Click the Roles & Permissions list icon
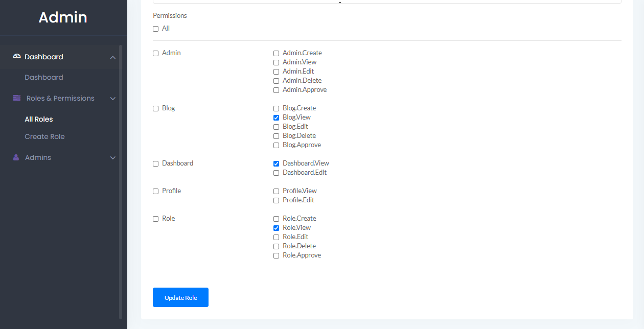The width and height of the screenshot is (644, 329). pos(17,98)
